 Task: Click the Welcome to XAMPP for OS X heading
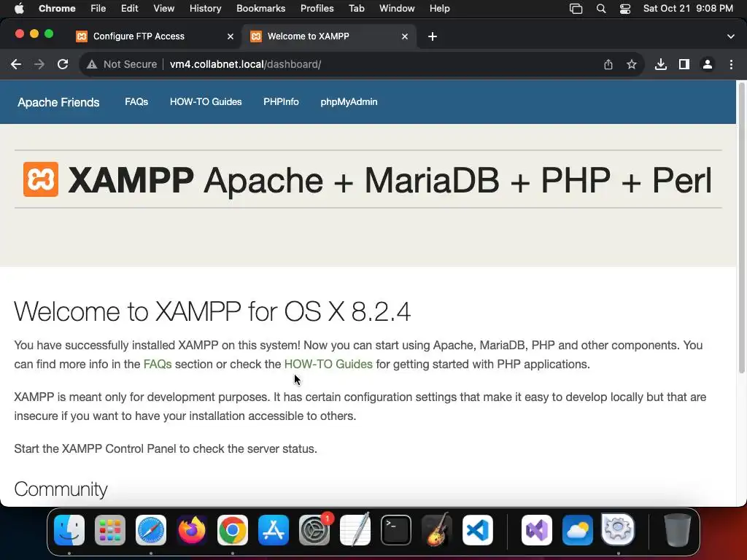[x=212, y=311]
